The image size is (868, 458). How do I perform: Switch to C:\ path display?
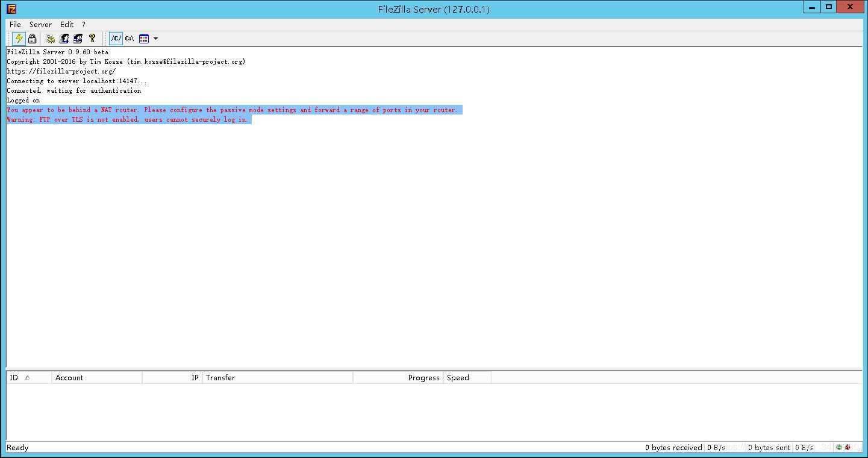coord(130,39)
